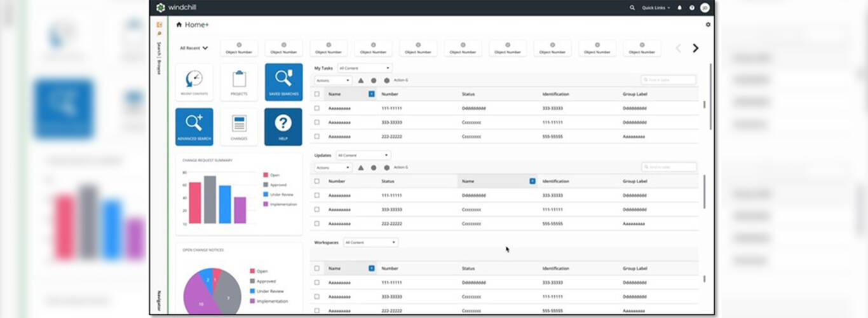The width and height of the screenshot is (868, 318).
Task: Open the Saved Searches tile
Action: (283, 82)
